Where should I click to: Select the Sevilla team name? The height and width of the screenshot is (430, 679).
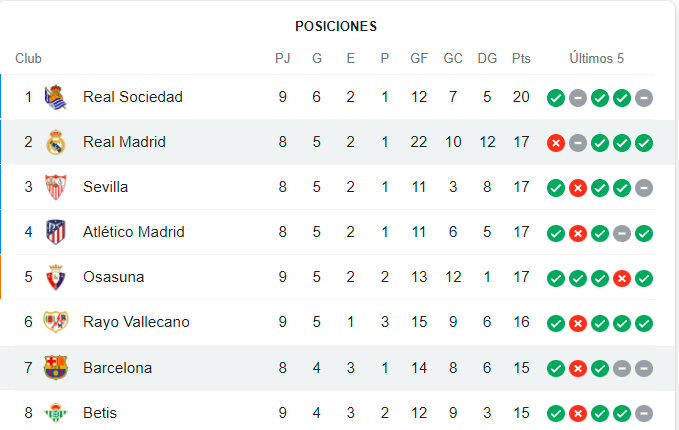coord(105,187)
